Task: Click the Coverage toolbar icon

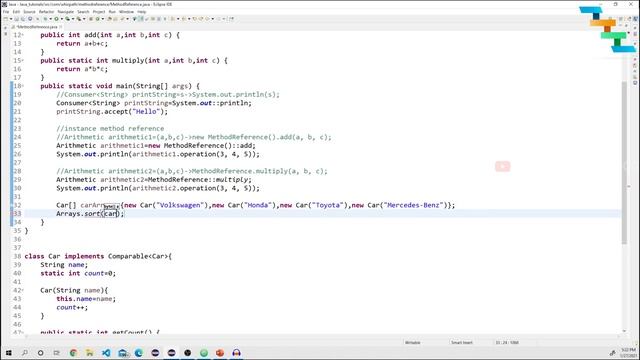Action: point(67,19)
